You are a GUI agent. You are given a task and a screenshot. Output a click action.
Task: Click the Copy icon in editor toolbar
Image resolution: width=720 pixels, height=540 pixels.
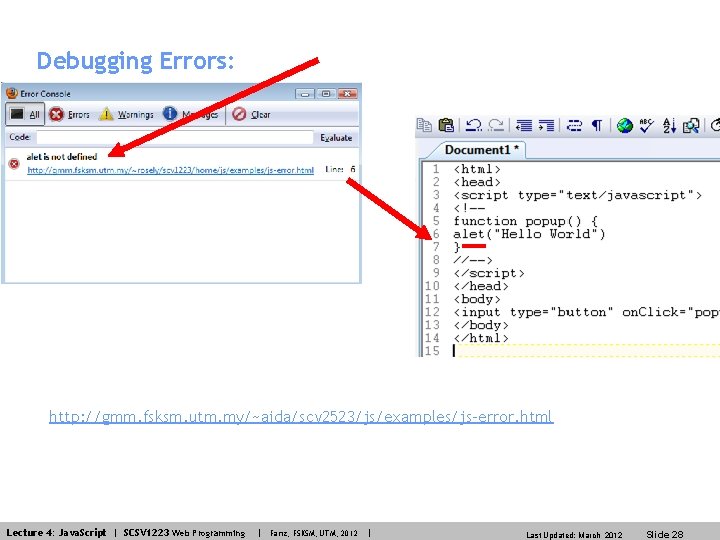point(424,125)
